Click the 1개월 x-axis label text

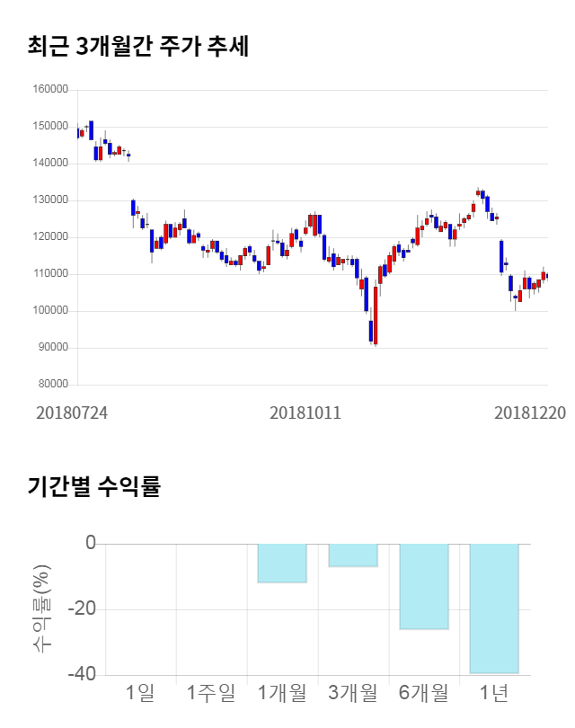point(282,692)
